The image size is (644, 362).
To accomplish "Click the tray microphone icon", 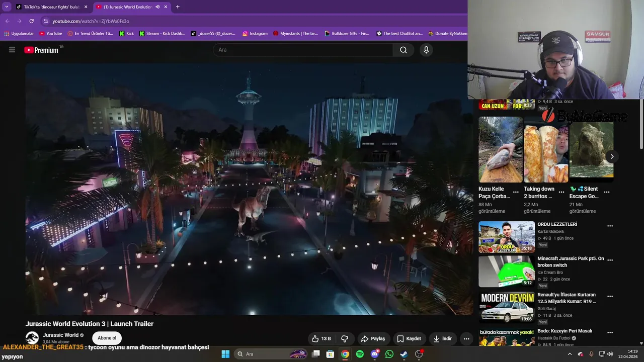I will 591,354.
